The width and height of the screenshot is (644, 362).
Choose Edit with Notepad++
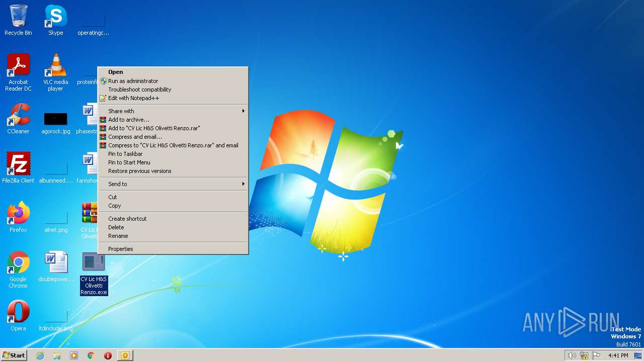[173, 98]
